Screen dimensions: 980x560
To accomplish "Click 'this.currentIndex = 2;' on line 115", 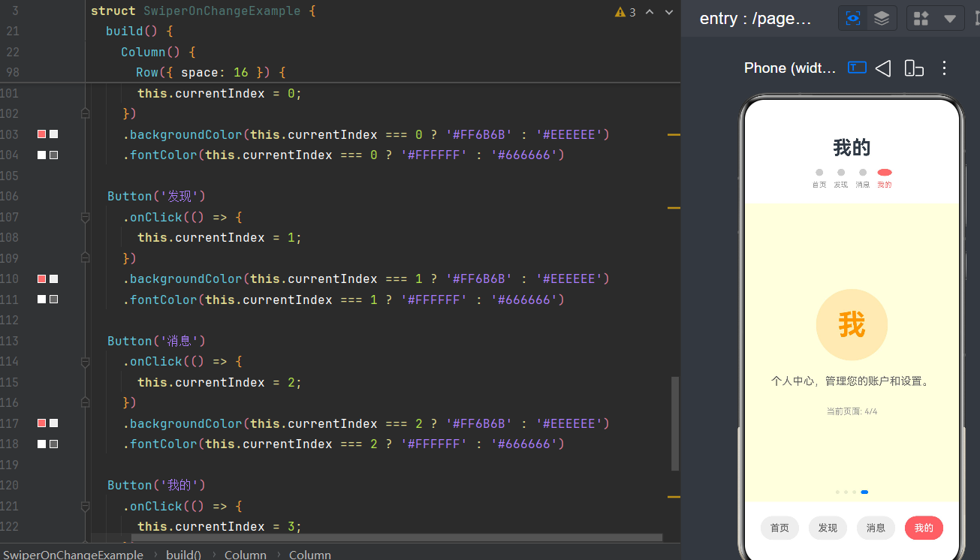I will (219, 382).
